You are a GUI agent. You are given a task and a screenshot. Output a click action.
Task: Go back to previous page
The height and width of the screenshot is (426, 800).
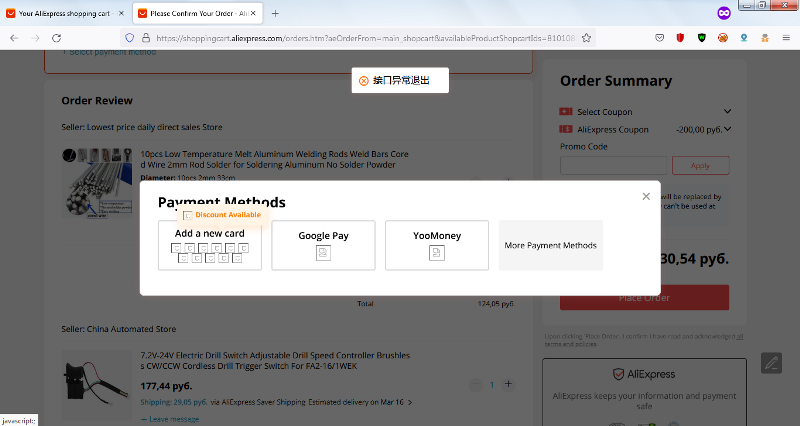pyautogui.click(x=14, y=38)
